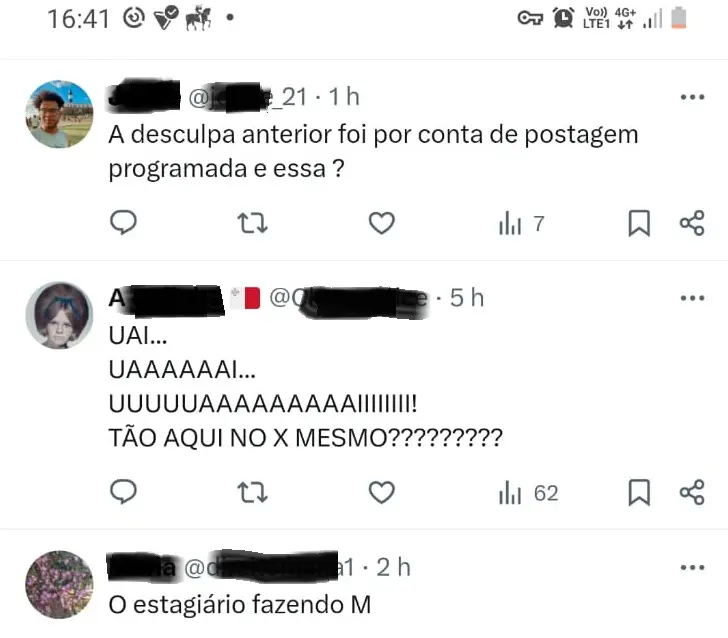This screenshot has width=728, height=638.
Task: Open the black-and-white girl portrait avatar
Action: click(59, 315)
